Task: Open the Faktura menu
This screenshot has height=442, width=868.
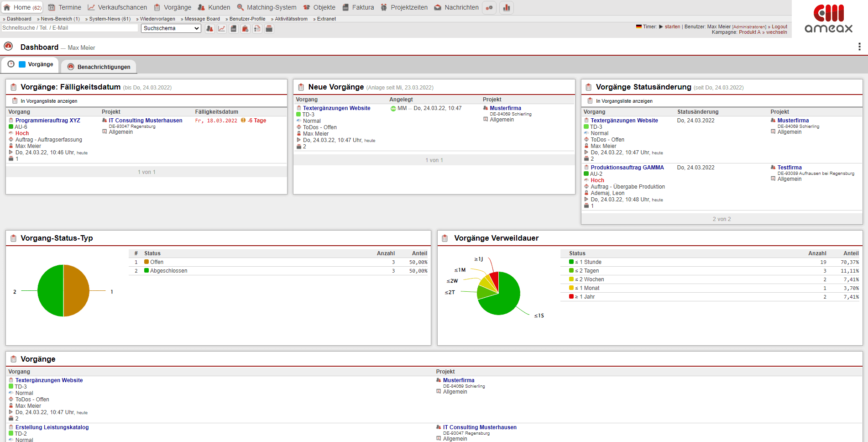Action: 363,7
